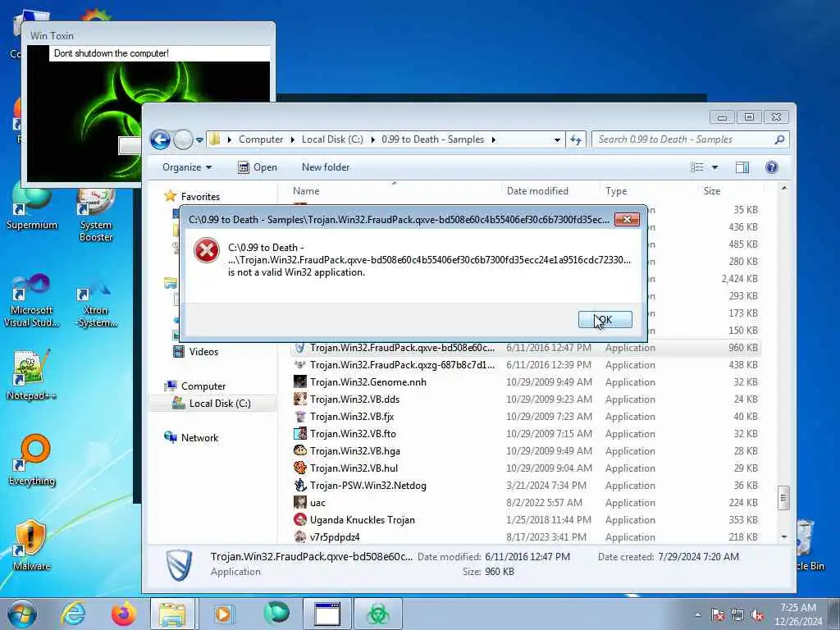Viewport: 840px width, 630px height.
Task: Open the Windows Start menu
Action: pyautogui.click(x=22, y=614)
